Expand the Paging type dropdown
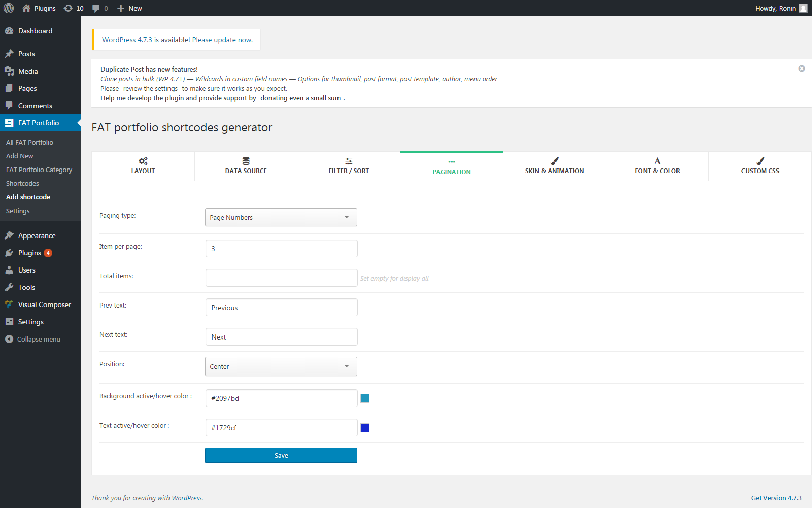The height and width of the screenshot is (508, 812). (x=281, y=217)
